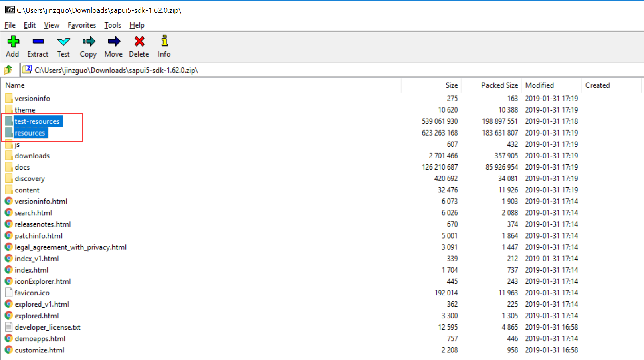
Task: Go up one folder level icon
Action: [x=8, y=70]
